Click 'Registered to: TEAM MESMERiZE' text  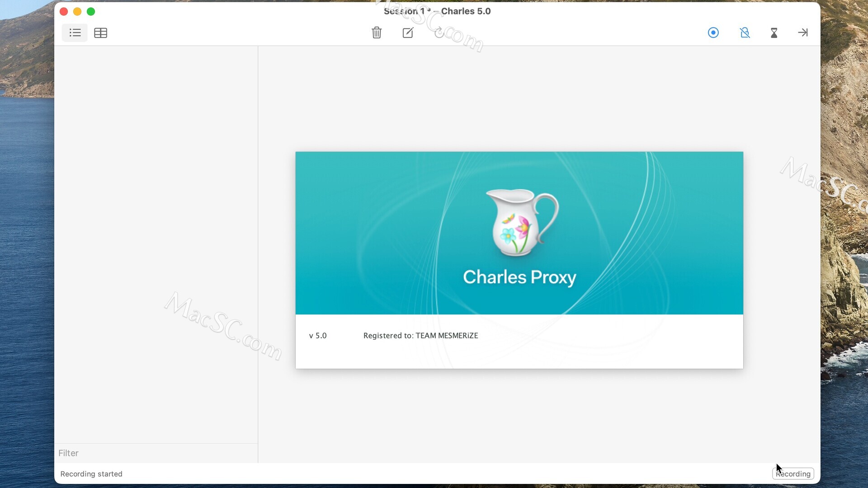coord(420,335)
